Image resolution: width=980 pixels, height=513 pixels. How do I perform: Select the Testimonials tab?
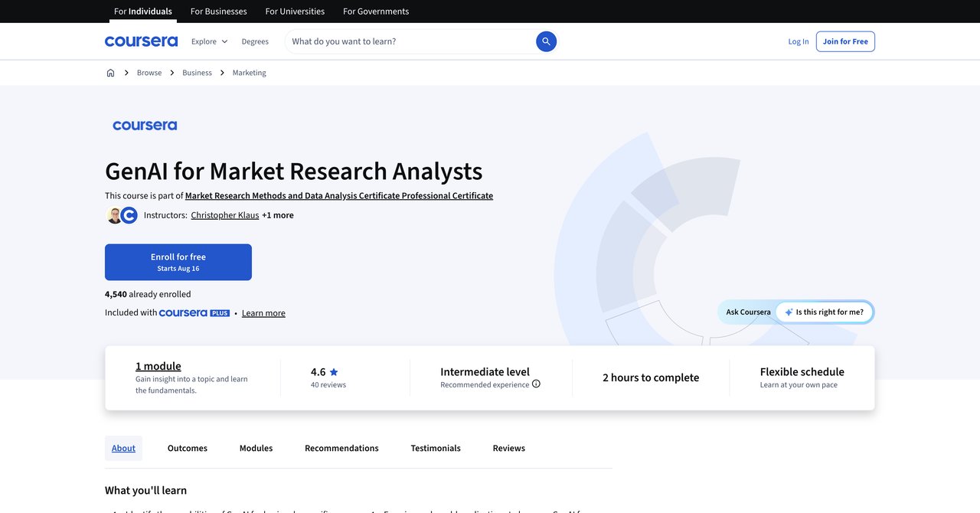pyautogui.click(x=436, y=449)
